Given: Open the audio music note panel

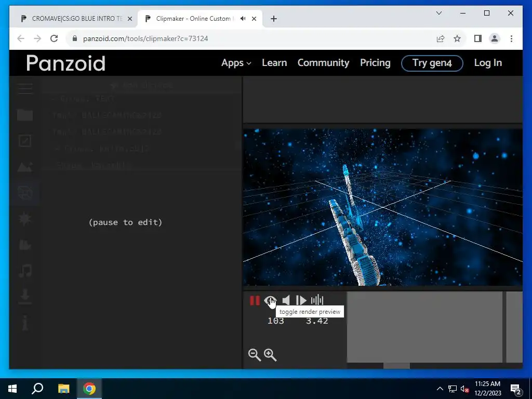Looking at the screenshot, I should point(25,271).
